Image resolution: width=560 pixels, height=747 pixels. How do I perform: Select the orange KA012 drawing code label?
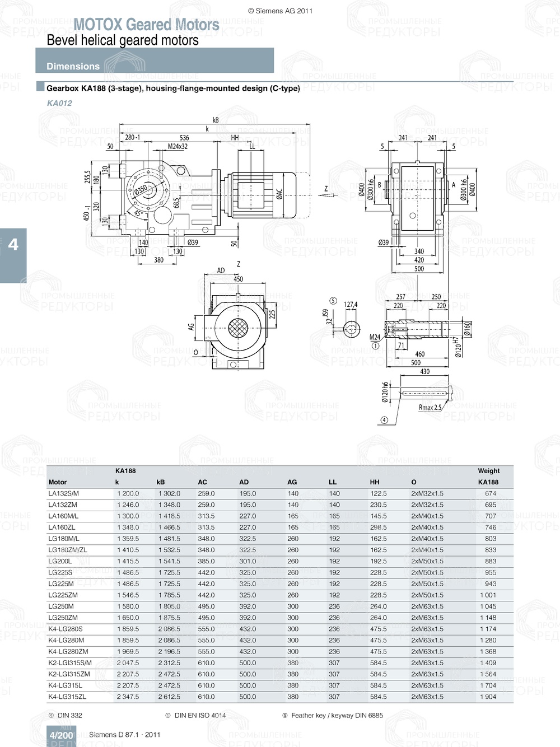coord(59,103)
